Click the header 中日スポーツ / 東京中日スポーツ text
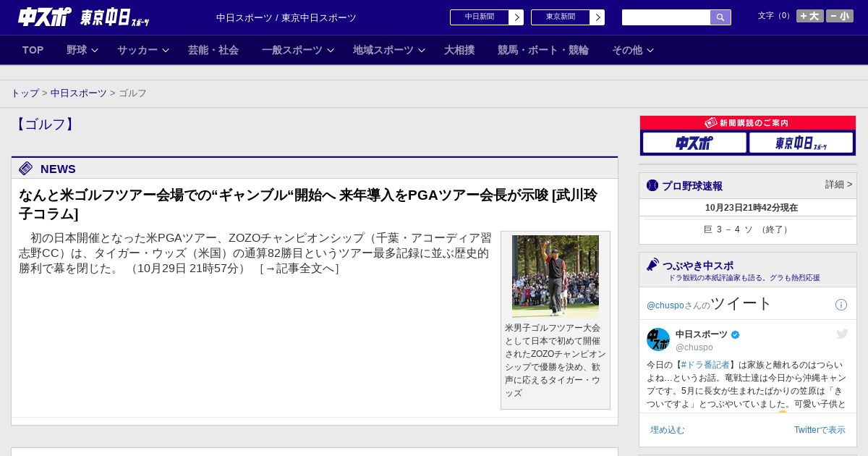 pos(286,18)
